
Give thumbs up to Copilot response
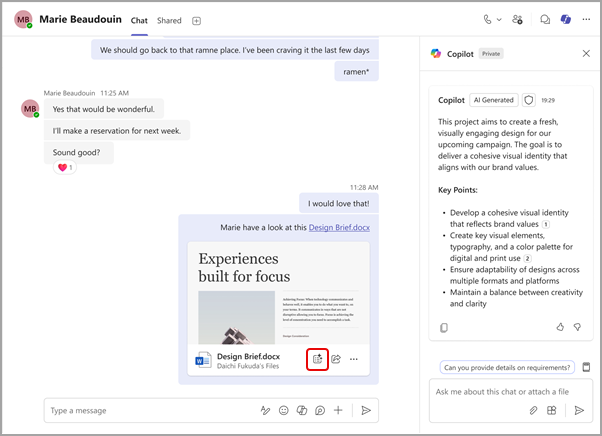(559, 327)
